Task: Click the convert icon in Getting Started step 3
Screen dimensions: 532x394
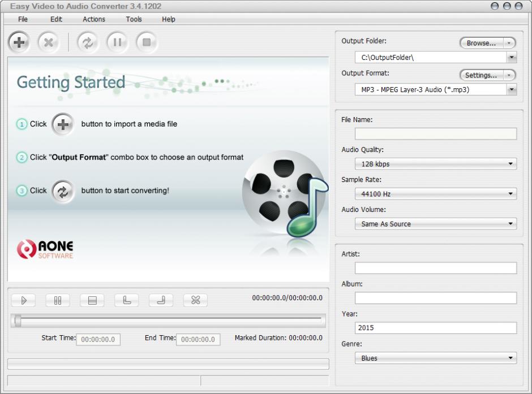Action: [63, 192]
